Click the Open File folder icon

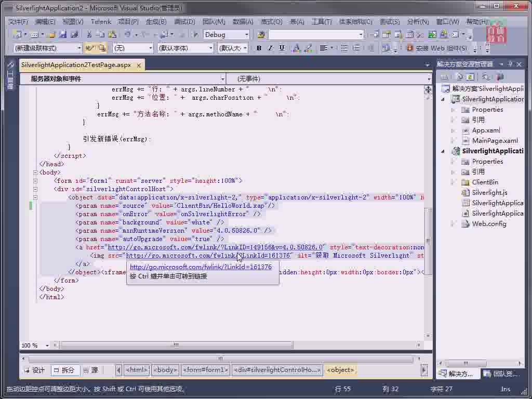51,34
